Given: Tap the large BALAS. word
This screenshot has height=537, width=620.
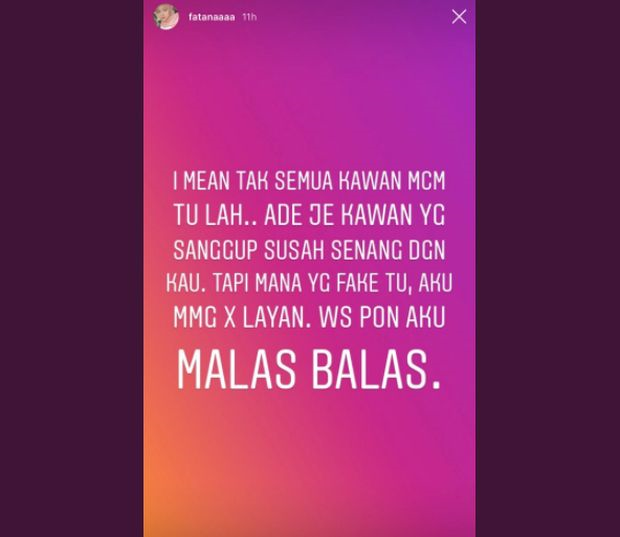Looking at the screenshot, I should pos(376,371).
